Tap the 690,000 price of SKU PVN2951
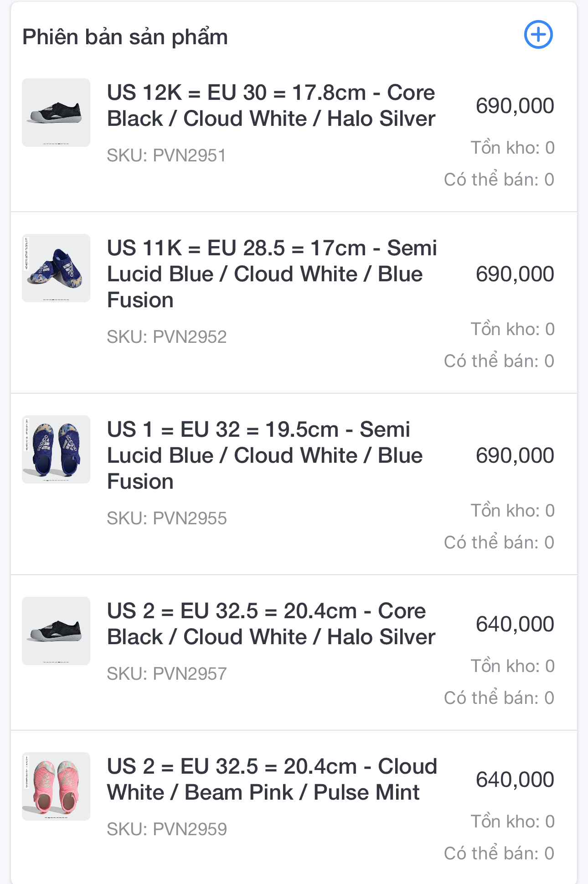 click(x=515, y=106)
